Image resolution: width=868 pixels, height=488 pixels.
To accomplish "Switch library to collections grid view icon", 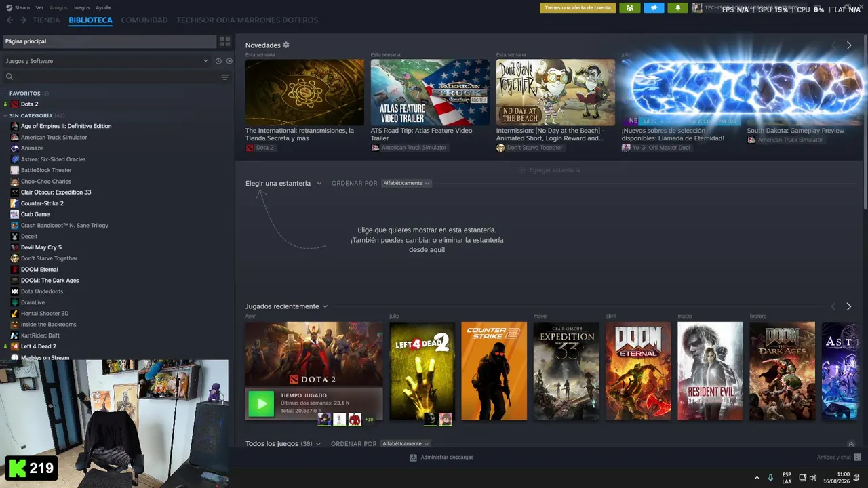I will click(x=225, y=41).
